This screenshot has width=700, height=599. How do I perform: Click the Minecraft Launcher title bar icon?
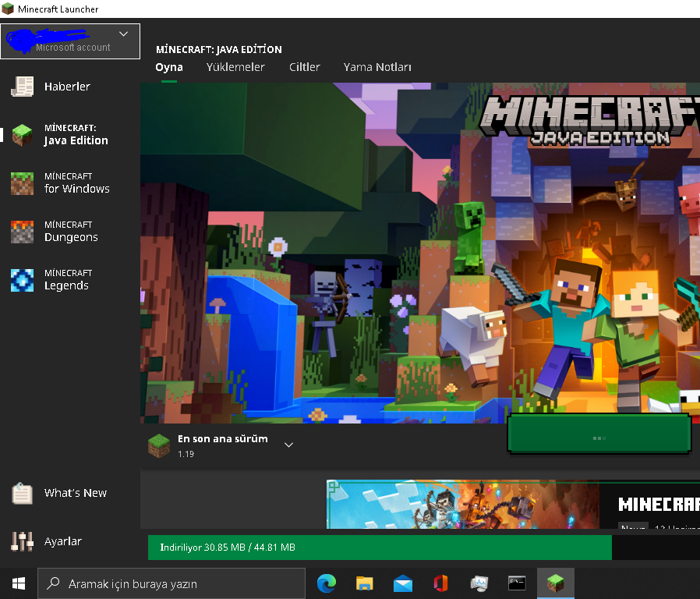(x=8, y=9)
